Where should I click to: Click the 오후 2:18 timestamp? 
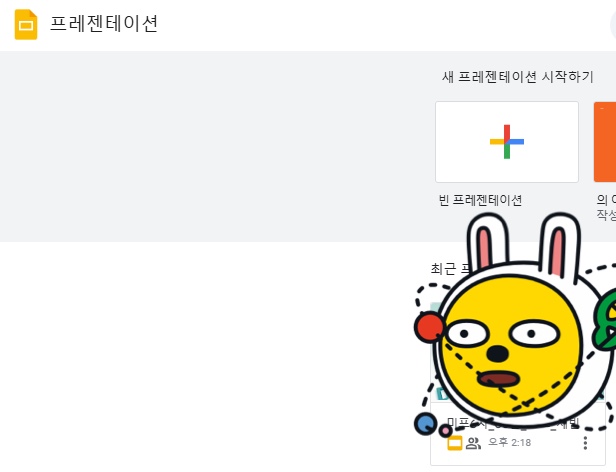tap(510, 443)
